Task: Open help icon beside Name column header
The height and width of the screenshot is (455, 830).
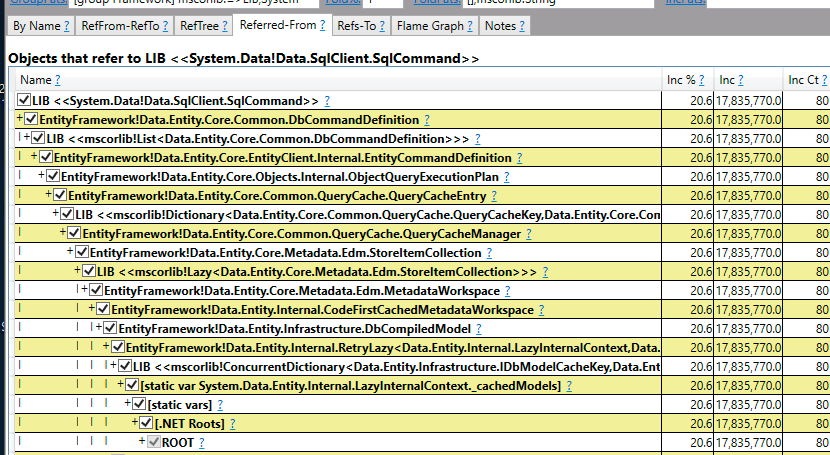Action: tap(58, 80)
